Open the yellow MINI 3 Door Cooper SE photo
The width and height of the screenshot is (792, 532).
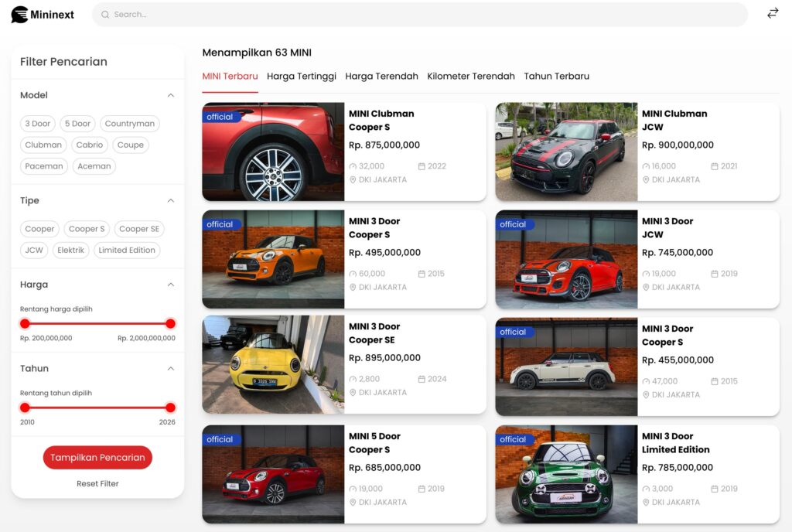click(273, 364)
